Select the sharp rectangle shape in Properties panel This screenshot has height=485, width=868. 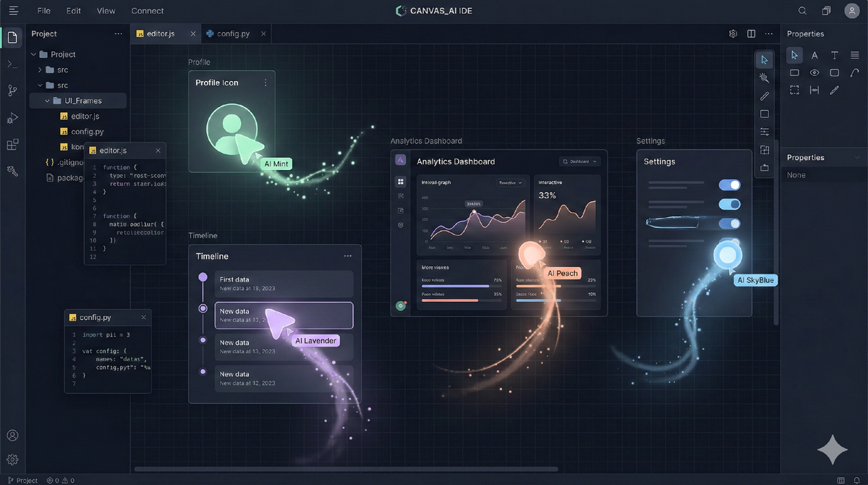[x=794, y=72]
